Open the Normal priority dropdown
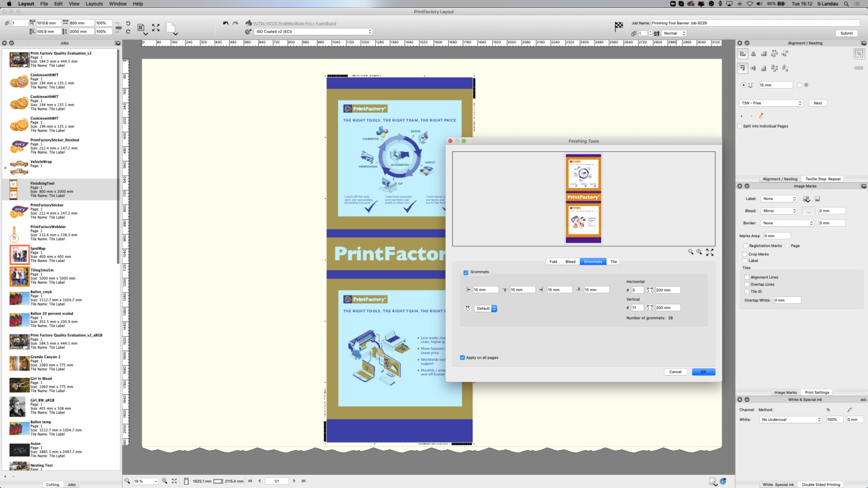 click(674, 33)
